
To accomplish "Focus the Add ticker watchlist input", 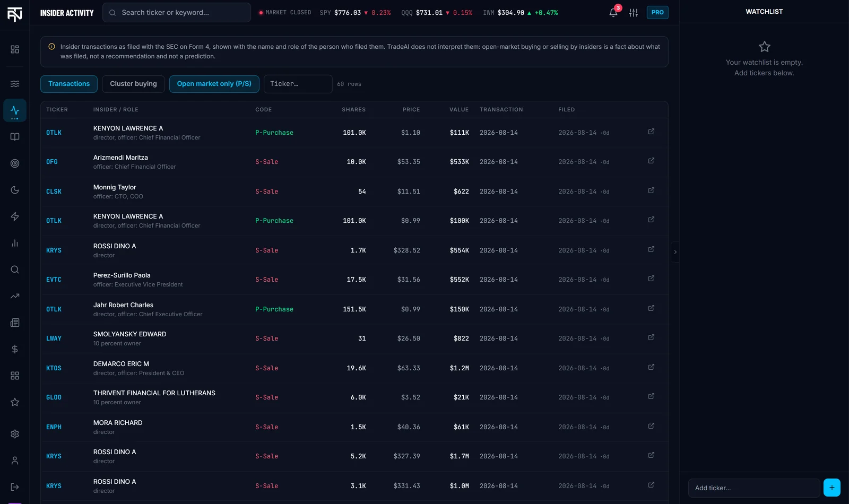I will click(754, 488).
